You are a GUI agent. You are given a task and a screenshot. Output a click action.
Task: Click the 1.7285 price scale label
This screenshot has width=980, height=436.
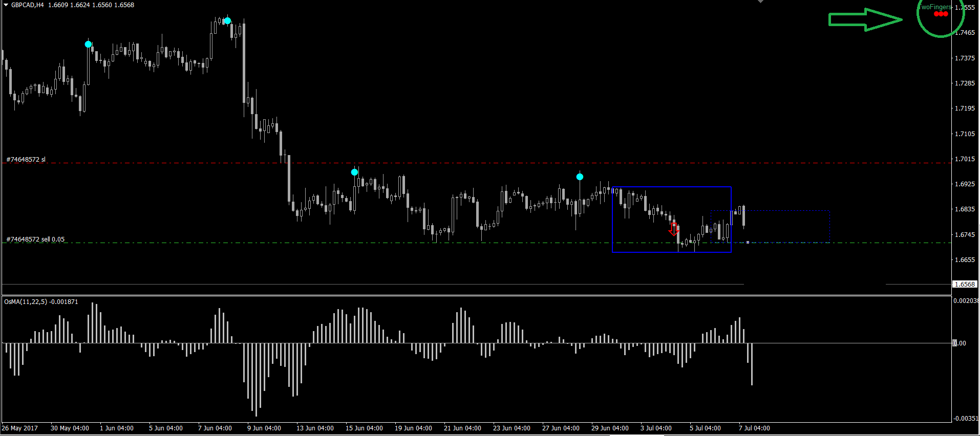tap(965, 83)
